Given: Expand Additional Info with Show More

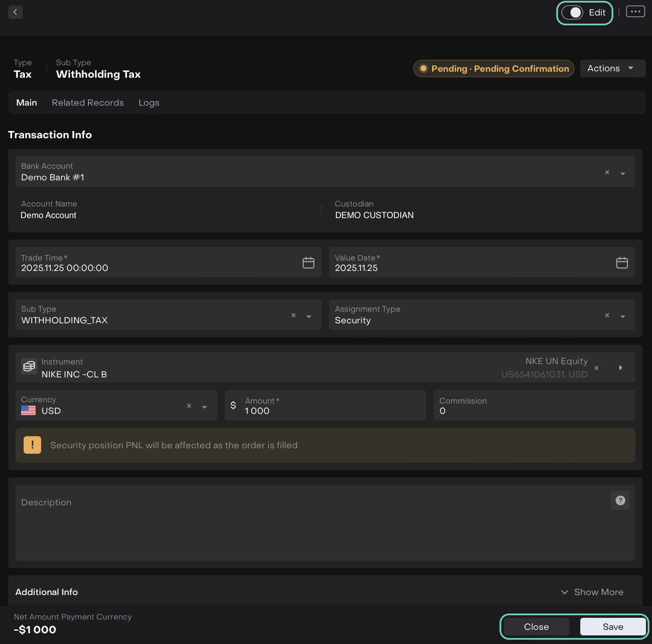Looking at the screenshot, I should (592, 592).
